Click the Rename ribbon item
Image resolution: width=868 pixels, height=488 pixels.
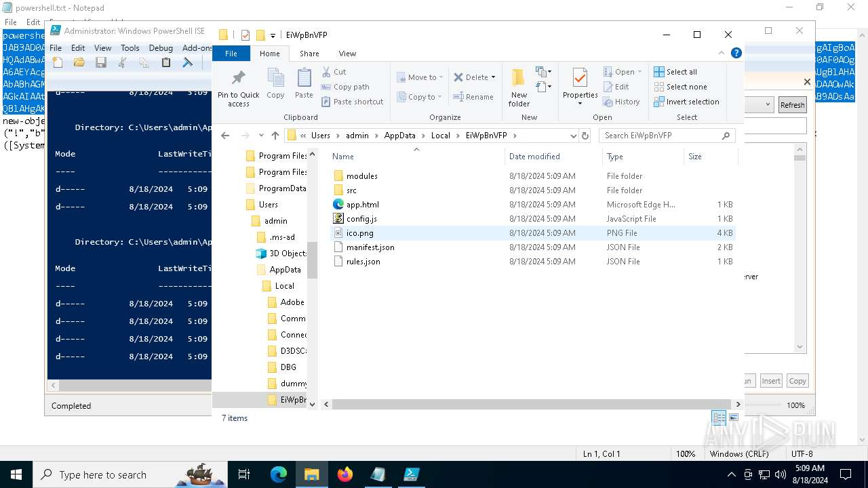(473, 97)
